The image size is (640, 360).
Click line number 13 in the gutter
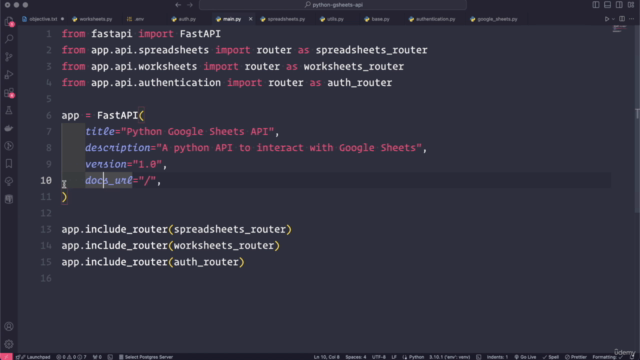(46, 229)
